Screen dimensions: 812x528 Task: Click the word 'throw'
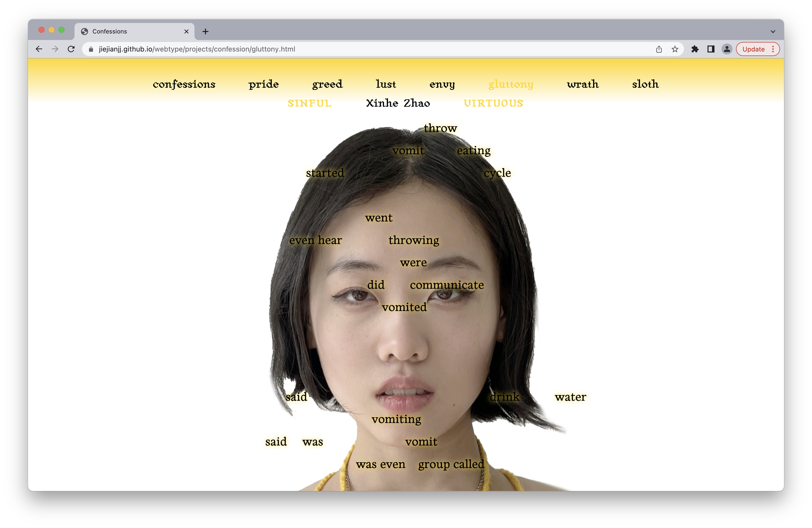tap(440, 128)
